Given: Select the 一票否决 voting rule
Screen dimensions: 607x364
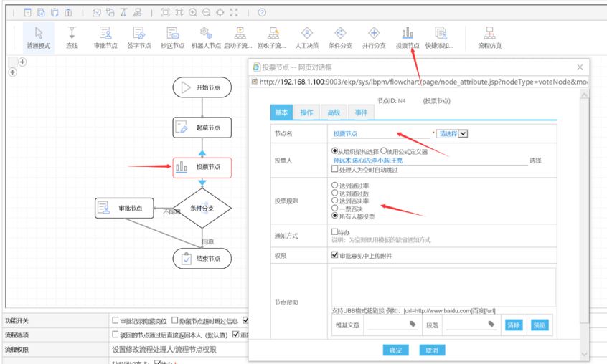Looking at the screenshot, I should [x=334, y=209].
